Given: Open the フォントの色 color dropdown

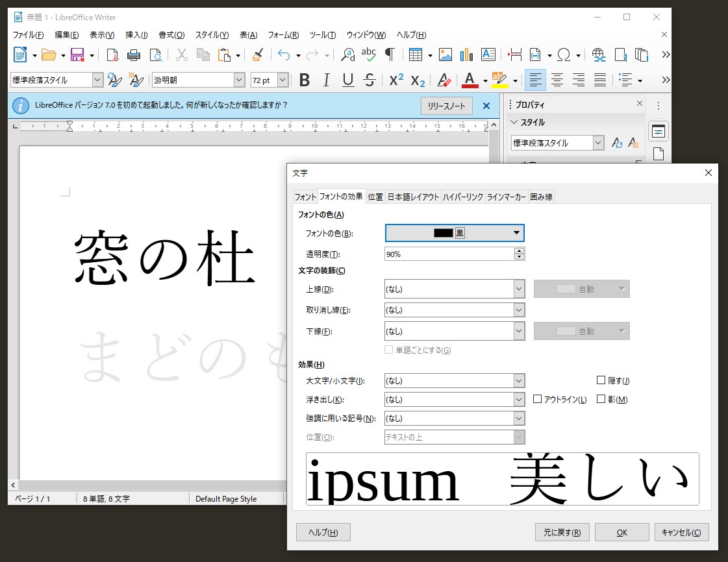Looking at the screenshot, I should coord(516,232).
